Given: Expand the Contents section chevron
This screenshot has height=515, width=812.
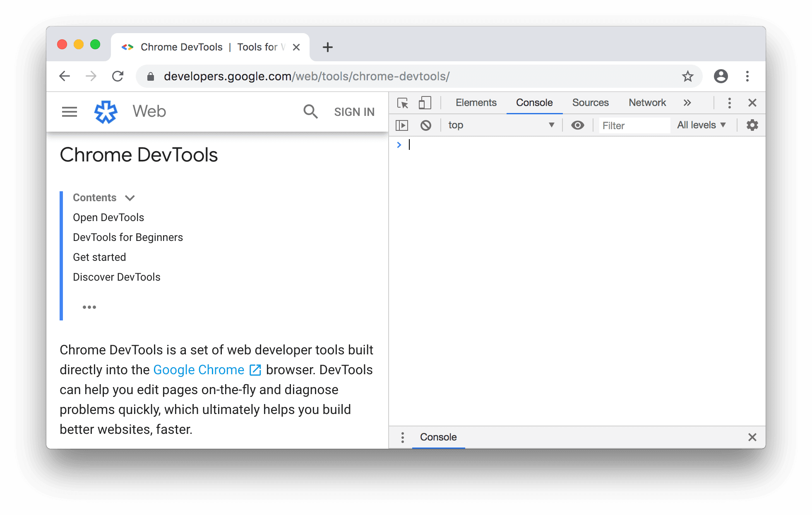Looking at the screenshot, I should coord(131,197).
